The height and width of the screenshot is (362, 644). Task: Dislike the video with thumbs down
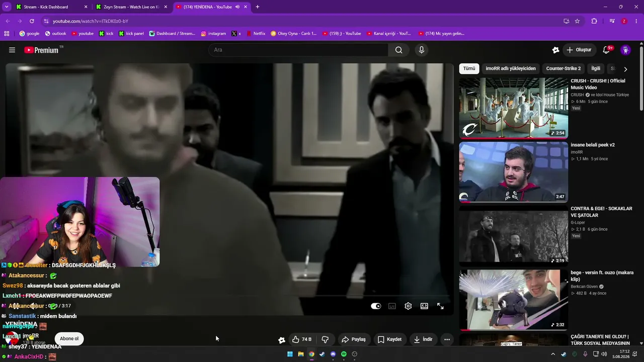(x=325, y=339)
